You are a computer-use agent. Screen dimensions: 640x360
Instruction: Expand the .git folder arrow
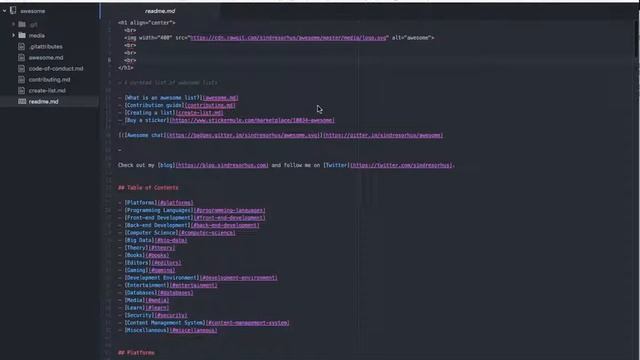click(13, 24)
